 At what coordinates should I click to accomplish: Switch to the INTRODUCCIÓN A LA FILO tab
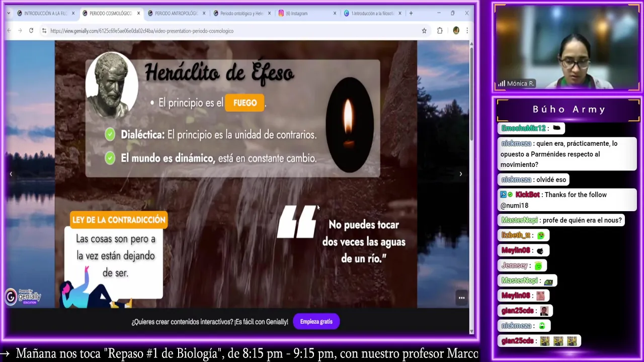(x=42, y=13)
